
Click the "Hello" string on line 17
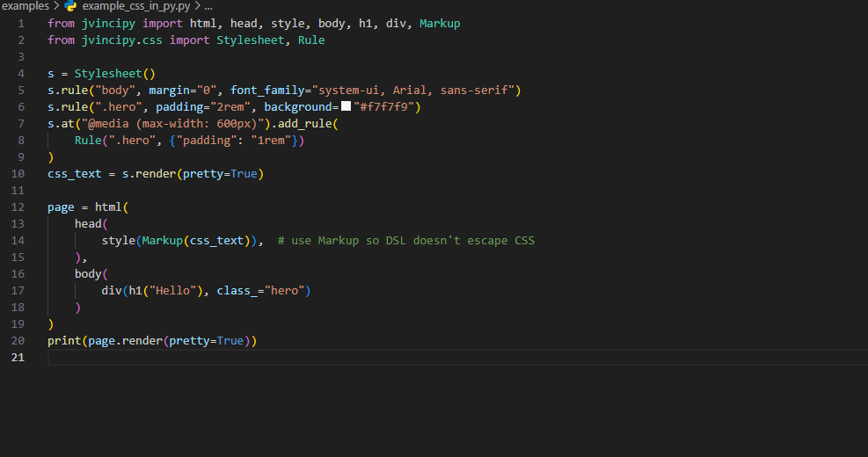click(x=172, y=291)
